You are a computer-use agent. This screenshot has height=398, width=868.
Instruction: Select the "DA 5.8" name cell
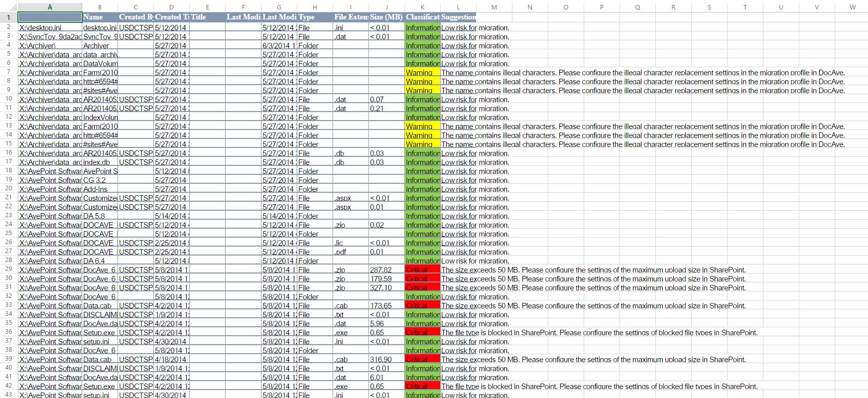100,216
